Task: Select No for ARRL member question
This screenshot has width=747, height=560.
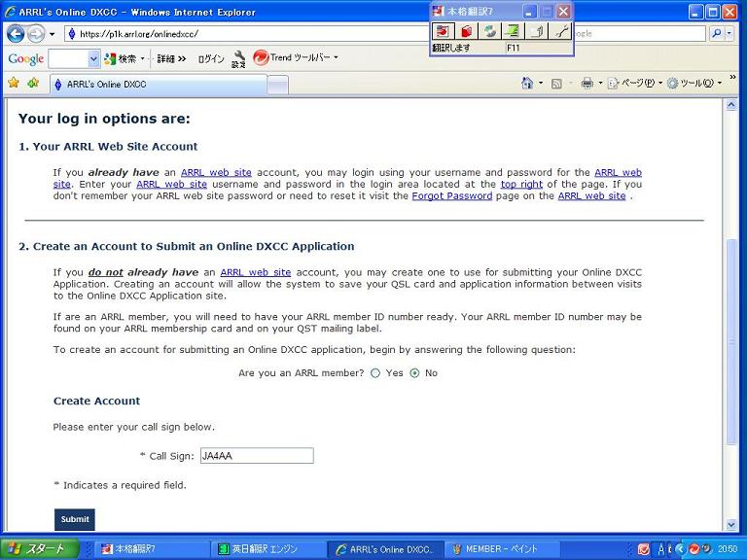Action: (x=415, y=373)
